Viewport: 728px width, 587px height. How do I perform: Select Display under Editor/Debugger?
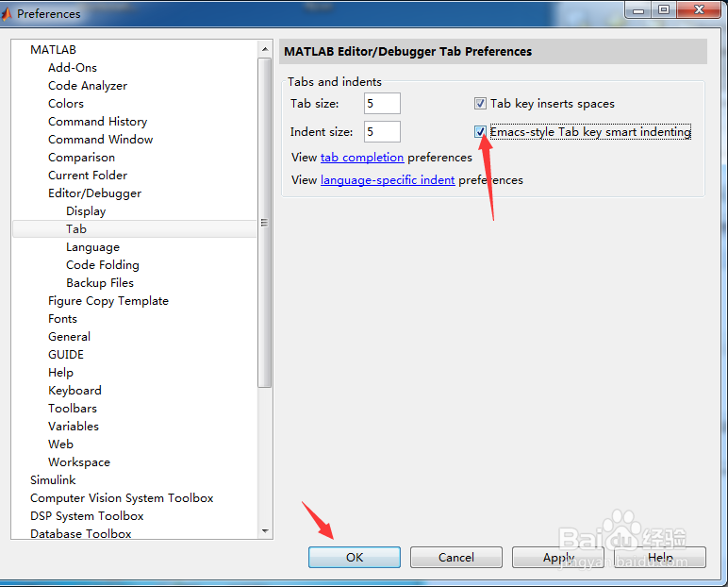click(x=86, y=211)
